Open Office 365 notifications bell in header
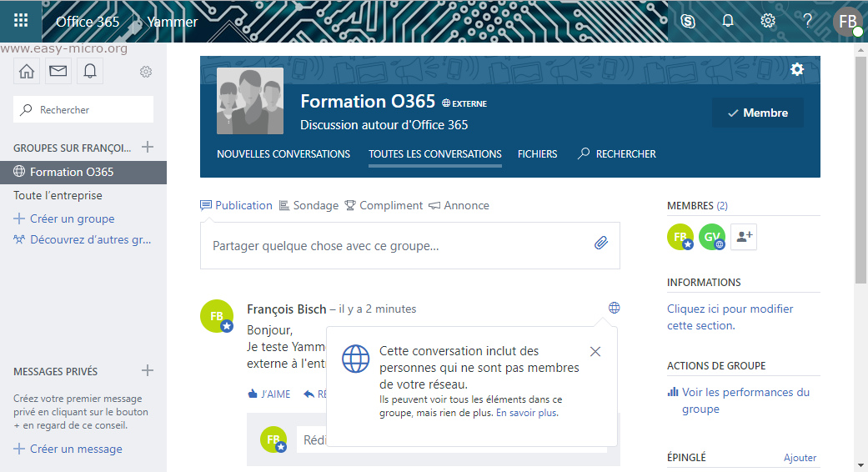 tap(727, 21)
